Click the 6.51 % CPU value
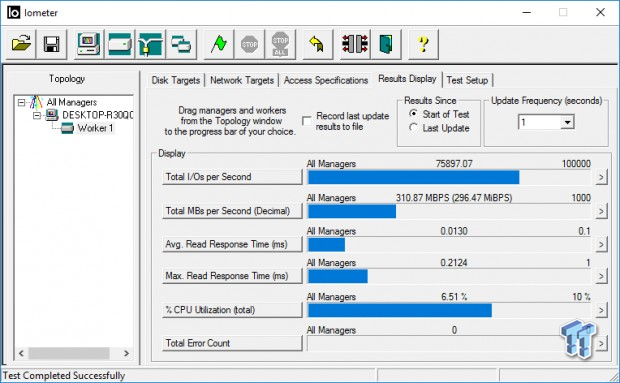This screenshot has width=620, height=383. [454, 297]
